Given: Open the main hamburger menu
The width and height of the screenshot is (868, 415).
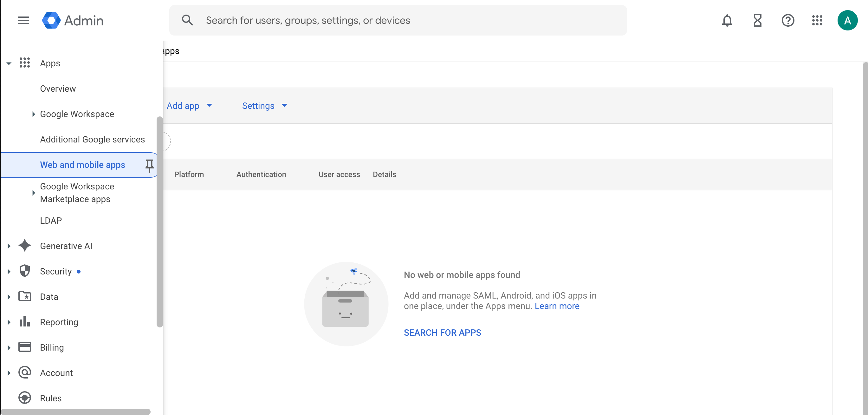Looking at the screenshot, I should (23, 21).
